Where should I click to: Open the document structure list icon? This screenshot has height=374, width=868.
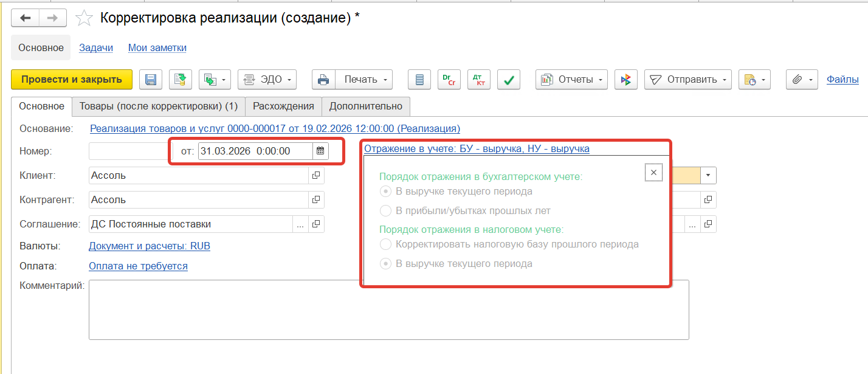click(419, 80)
